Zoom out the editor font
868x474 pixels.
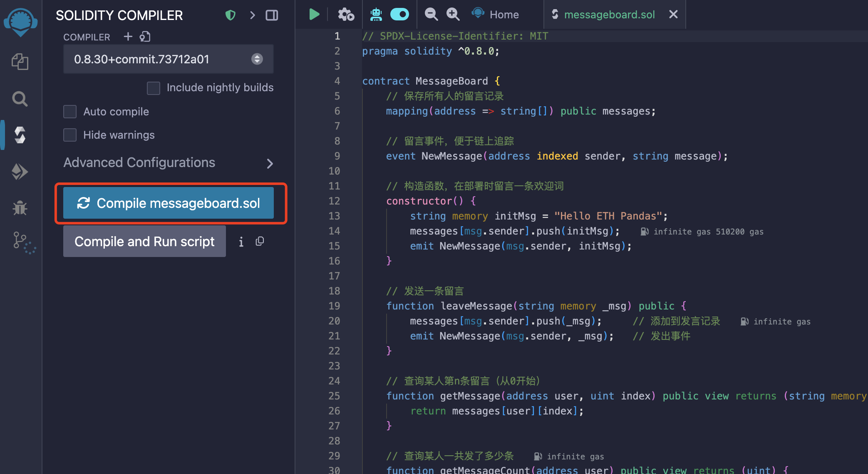[431, 15]
